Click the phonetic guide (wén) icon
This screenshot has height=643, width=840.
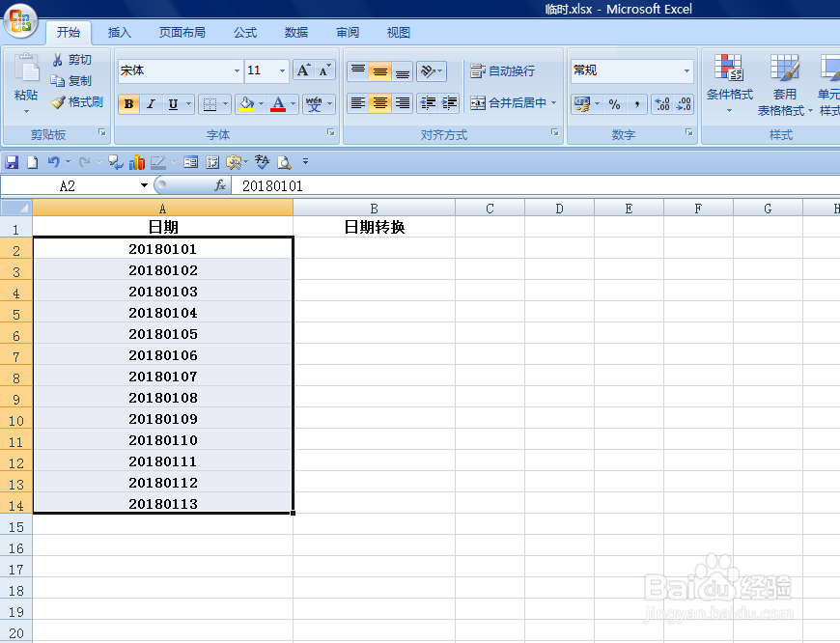[314, 104]
